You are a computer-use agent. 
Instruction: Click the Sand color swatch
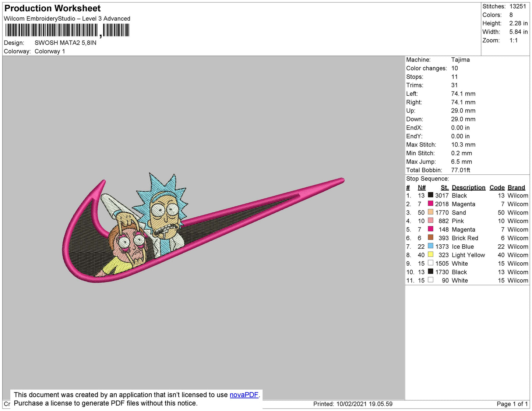pyautogui.click(x=430, y=212)
